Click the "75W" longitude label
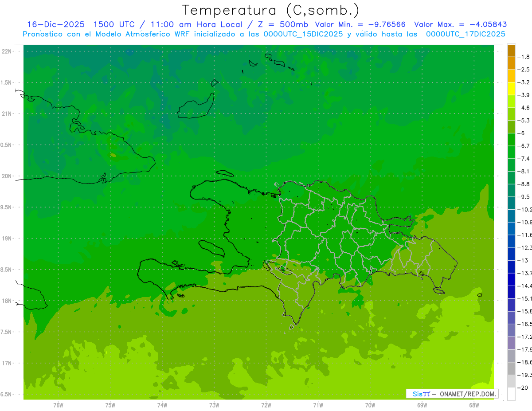Screen dimensions: 532x411 pos(110,405)
